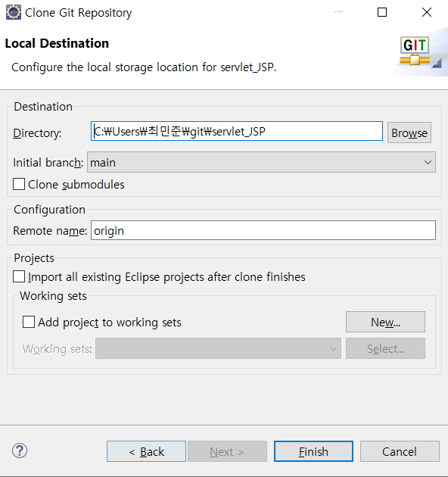Screen dimensions: 448x477
Task: Click the GIT wizard banner image
Action: coord(421,52)
